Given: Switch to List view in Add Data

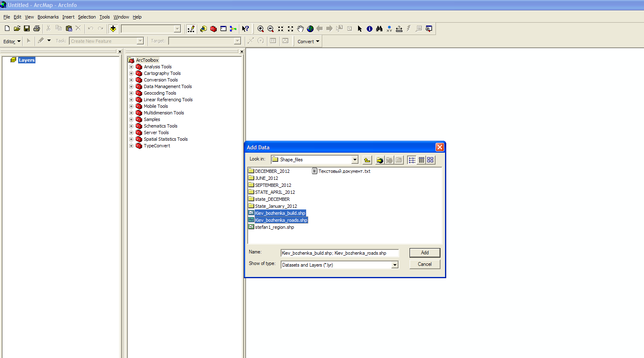Looking at the screenshot, I should [412, 160].
